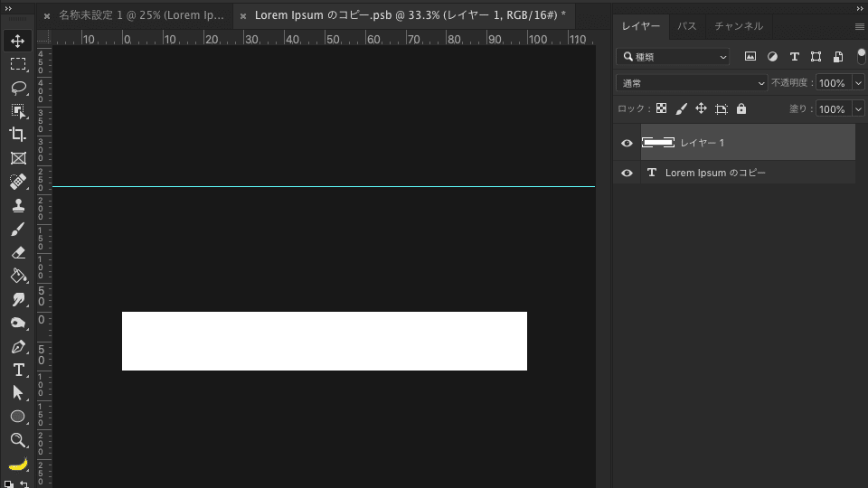This screenshot has width=868, height=488.
Task: Select the Object Selection tool
Action: (x=18, y=111)
